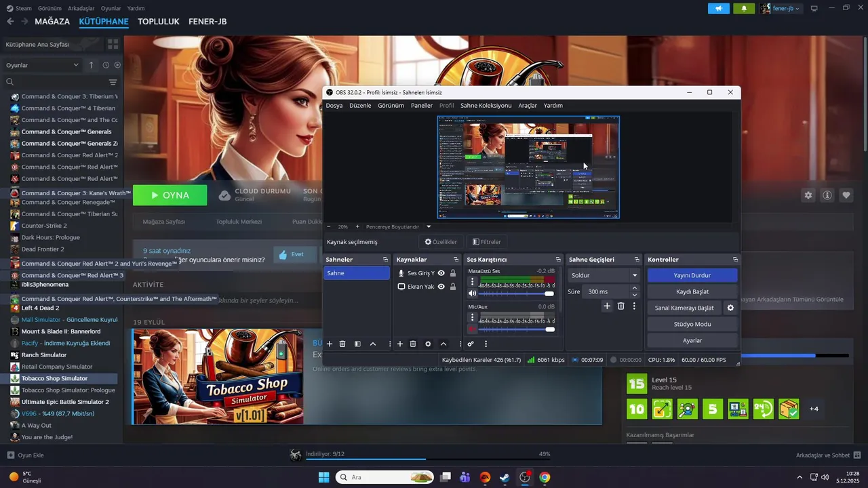Viewport: 868px width, 488px height.
Task: Open scene filters icon in Sahneler panel
Action: pos(357,344)
